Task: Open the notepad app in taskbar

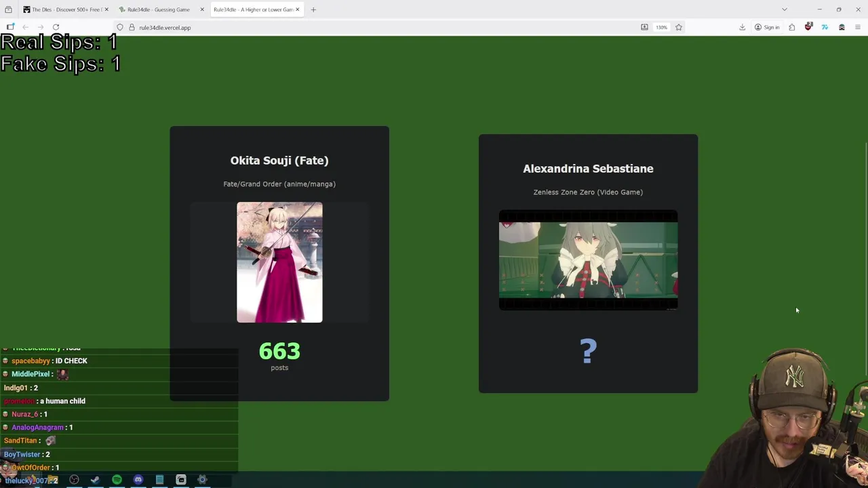Action: [x=159, y=480]
